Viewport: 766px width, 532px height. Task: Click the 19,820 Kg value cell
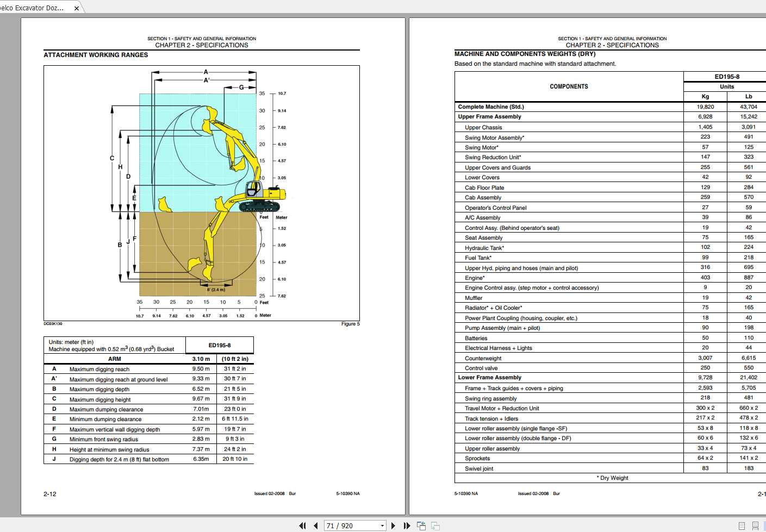(705, 107)
